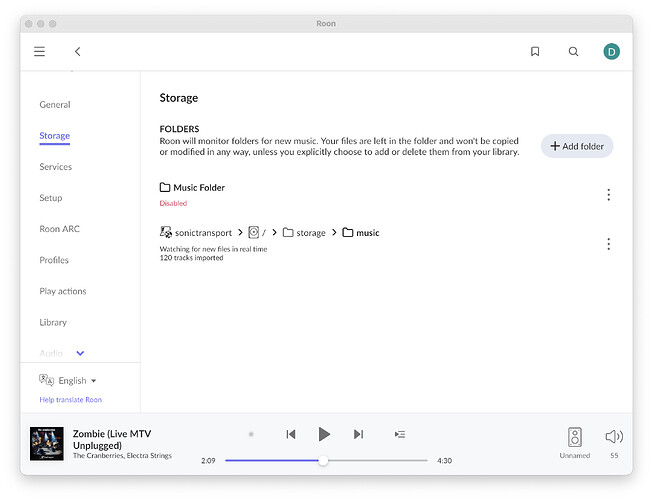Image resolution: width=653 pixels, height=500 pixels.
Task: Switch to the Services settings tab
Action: [x=56, y=167]
